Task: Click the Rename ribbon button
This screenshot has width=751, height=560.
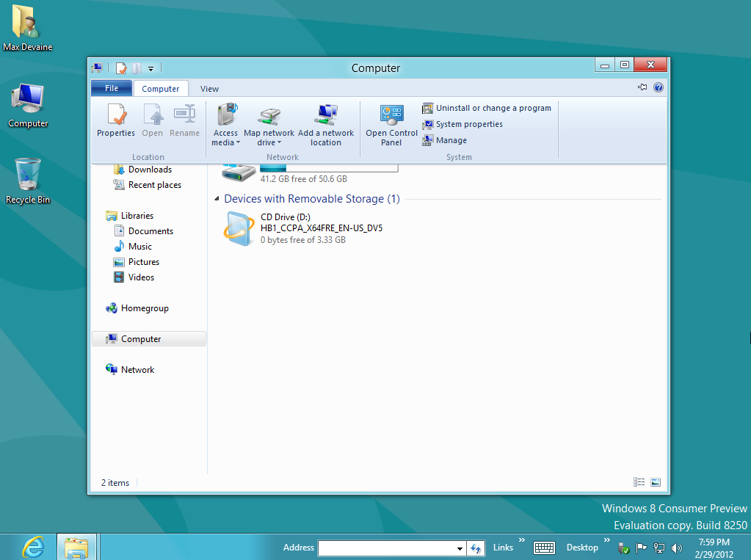Action: [x=184, y=120]
